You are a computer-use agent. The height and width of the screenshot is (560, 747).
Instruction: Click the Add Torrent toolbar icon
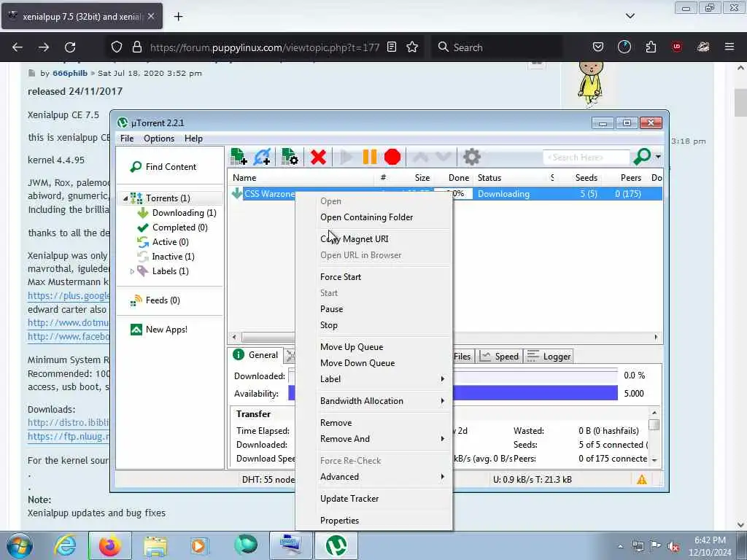[x=239, y=157]
